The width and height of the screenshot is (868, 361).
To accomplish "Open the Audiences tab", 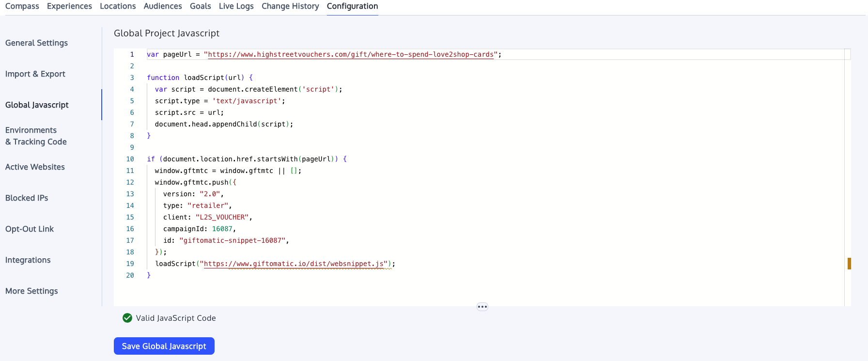I will pos(163,6).
